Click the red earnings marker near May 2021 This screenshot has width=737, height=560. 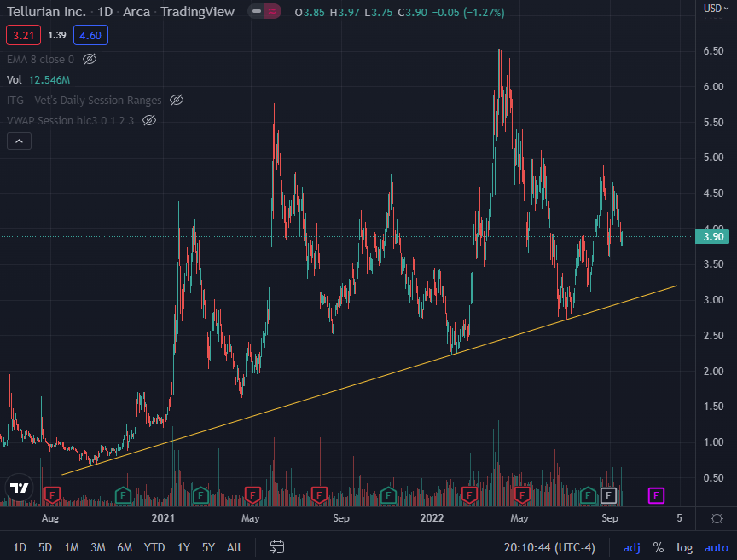(252, 495)
